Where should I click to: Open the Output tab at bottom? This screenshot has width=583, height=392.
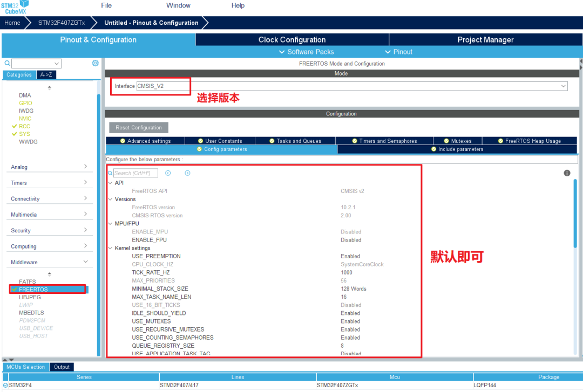point(62,367)
